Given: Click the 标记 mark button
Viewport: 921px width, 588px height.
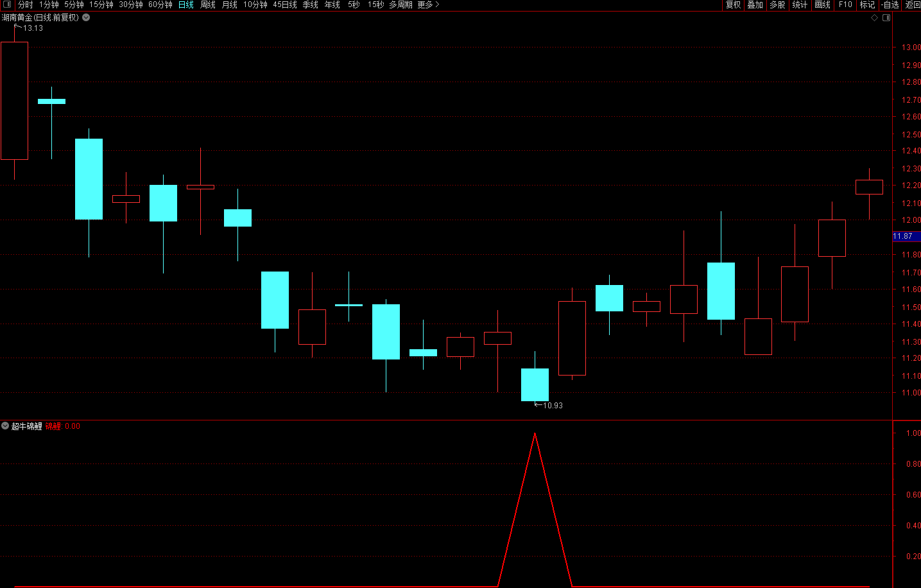Looking at the screenshot, I should 868,4.
